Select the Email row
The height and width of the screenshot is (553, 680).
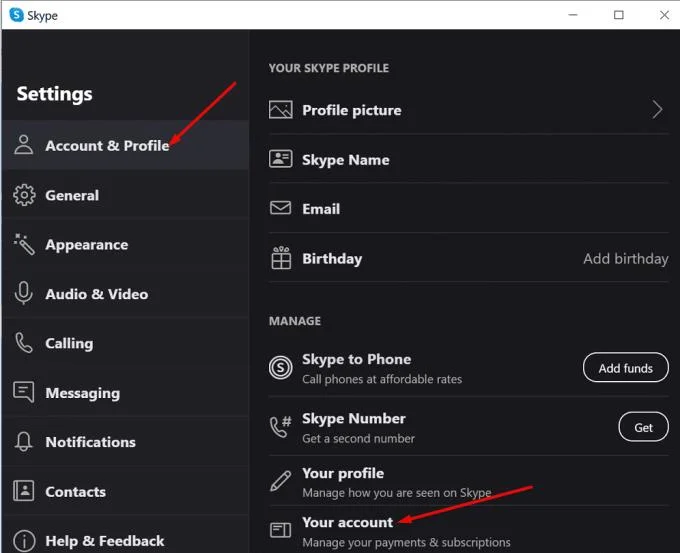pyautogui.click(x=468, y=208)
